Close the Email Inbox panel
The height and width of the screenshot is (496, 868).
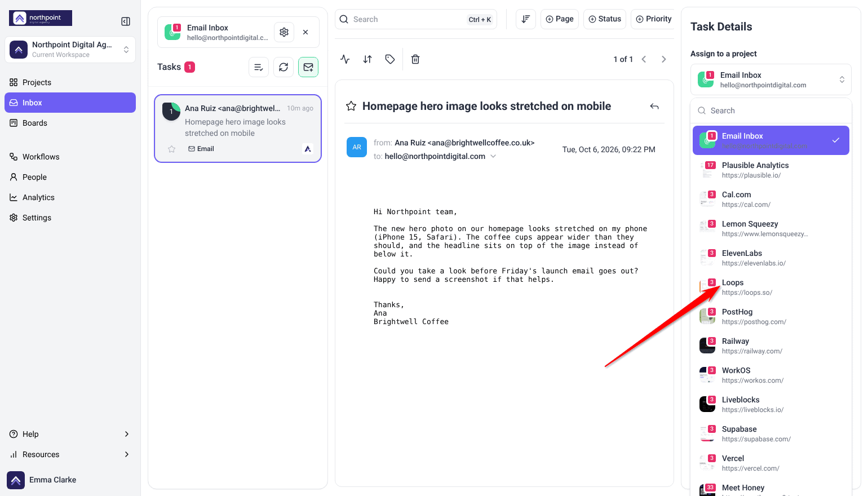(305, 32)
